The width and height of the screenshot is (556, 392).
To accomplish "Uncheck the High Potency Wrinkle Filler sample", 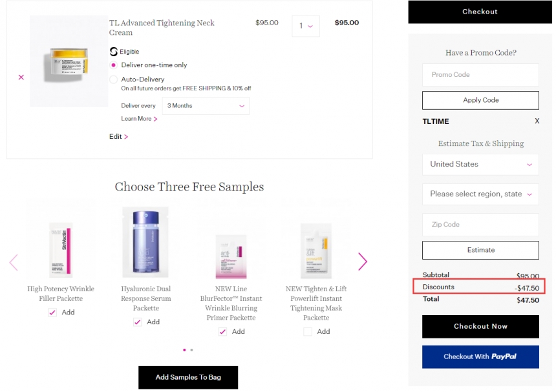I will pos(52,312).
